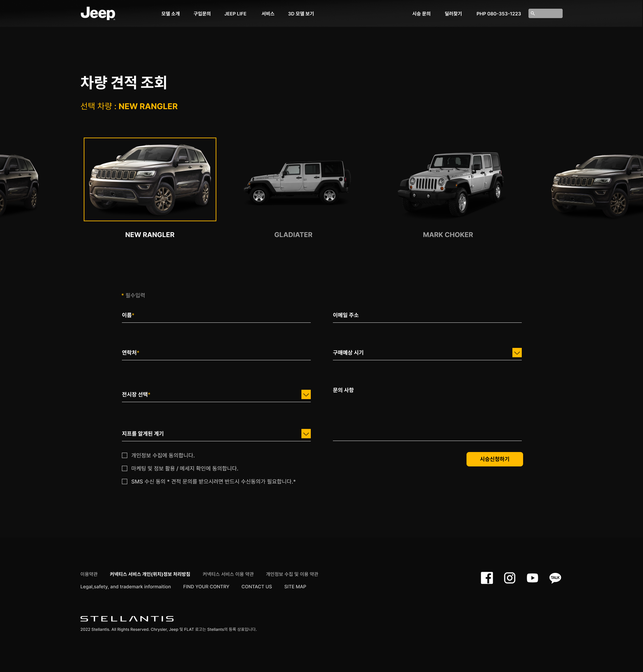Click the 2022 Stellantis copyright text

tap(168, 629)
